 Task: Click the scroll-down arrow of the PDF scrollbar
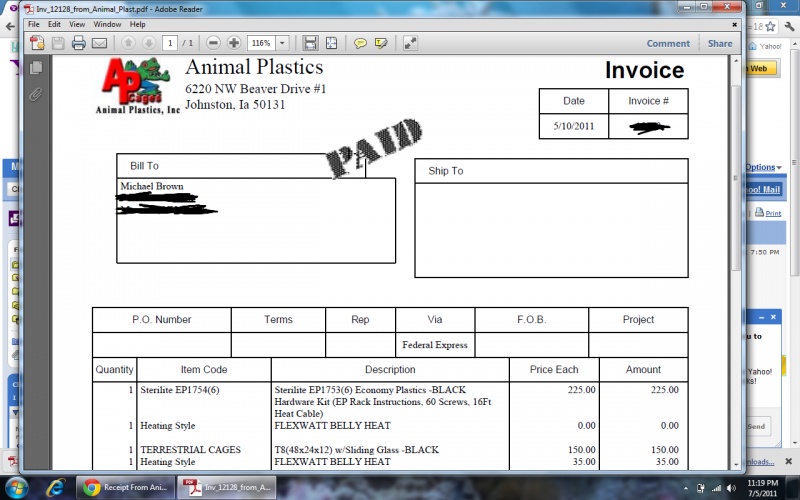[x=736, y=464]
